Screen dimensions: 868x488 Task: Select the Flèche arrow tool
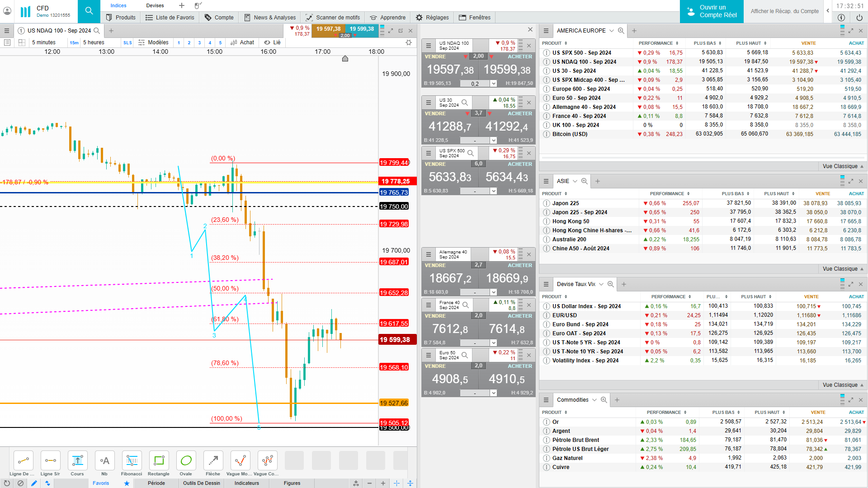[x=213, y=461]
